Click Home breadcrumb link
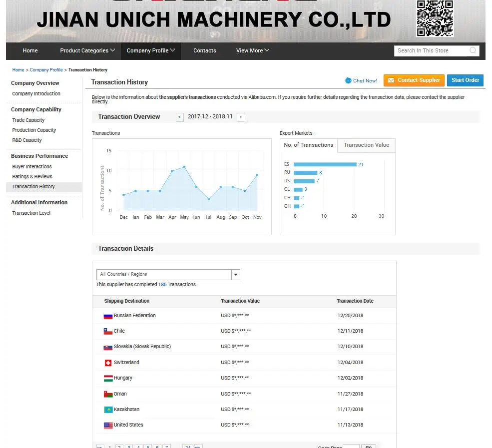Screen dimensions: 492x448 point(18,69)
